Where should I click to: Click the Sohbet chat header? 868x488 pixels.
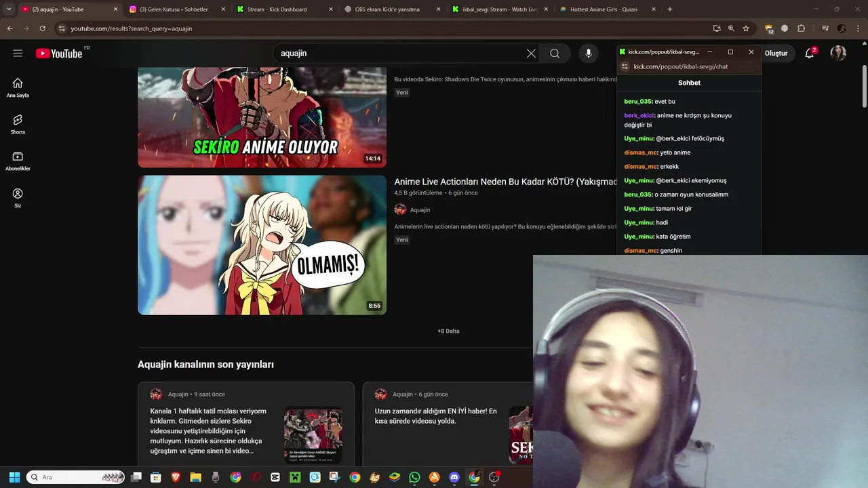pos(689,83)
